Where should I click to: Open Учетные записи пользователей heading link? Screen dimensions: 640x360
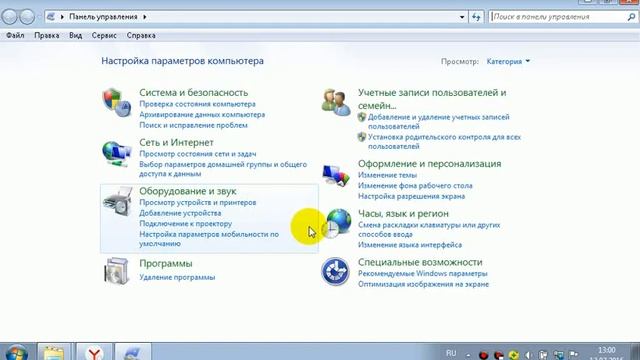[x=432, y=99]
